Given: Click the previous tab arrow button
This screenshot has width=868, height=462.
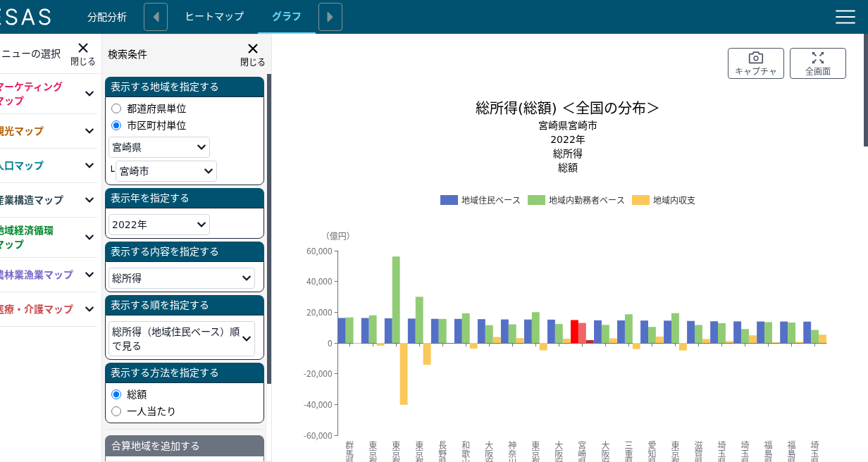Looking at the screenshot, I should pyautogui.click(x=156, y=17).
